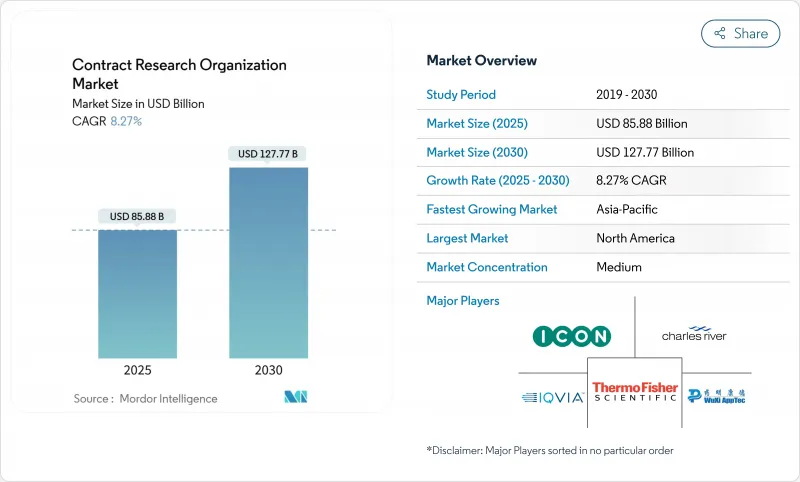The height and width of the screenshot is (482, 800).
Task: Click the IQVIA logo
Action: click(x=551, y=397)
